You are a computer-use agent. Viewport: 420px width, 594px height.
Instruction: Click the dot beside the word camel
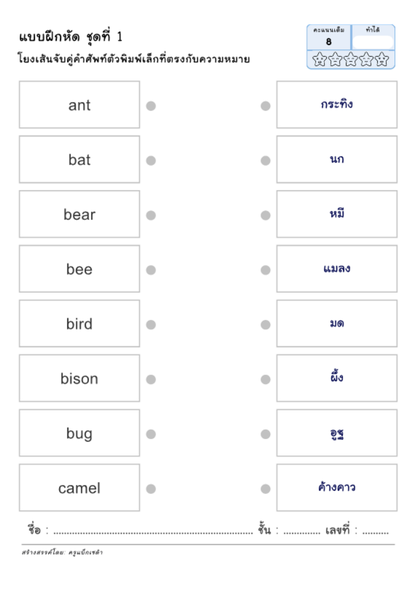(x=151, y=489)
